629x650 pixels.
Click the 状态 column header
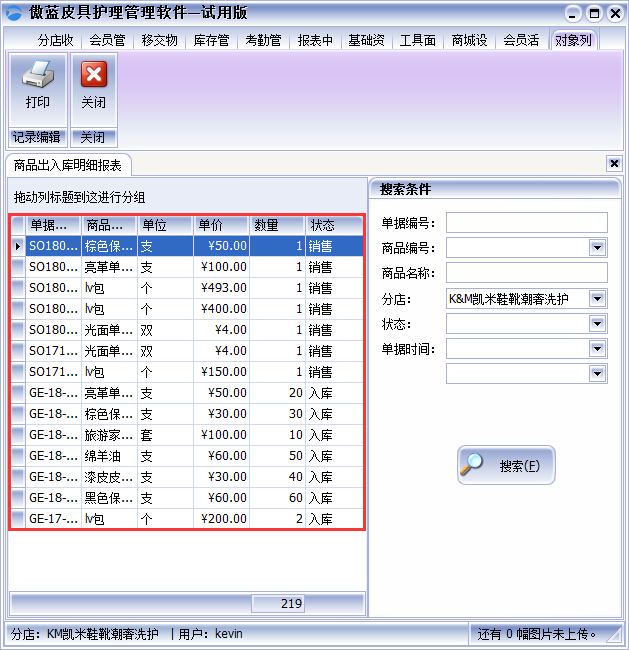pos(334,225)
